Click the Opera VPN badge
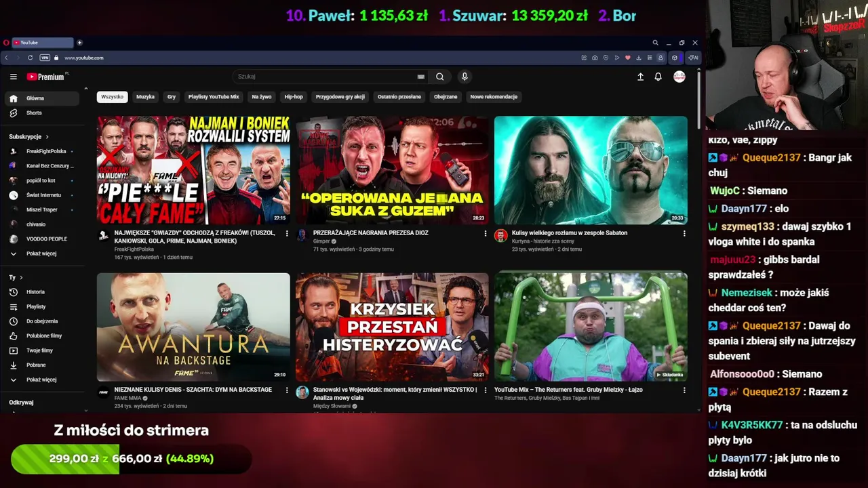The image size is (868, 488). click(x=45, y=58)
